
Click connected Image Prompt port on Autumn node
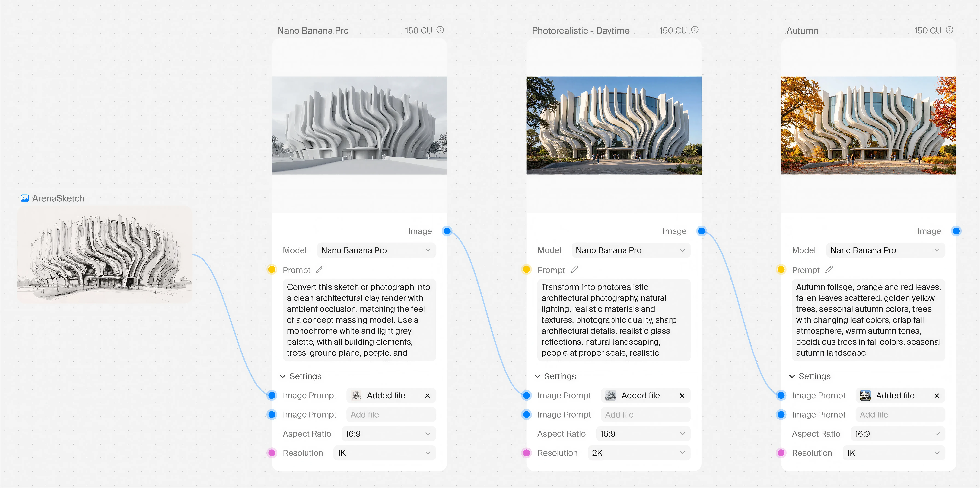tap(781, 396)
